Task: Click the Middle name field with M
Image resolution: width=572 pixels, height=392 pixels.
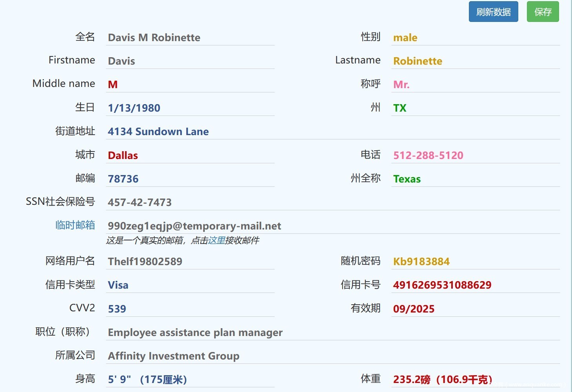Action: click(x=190, y=85)
